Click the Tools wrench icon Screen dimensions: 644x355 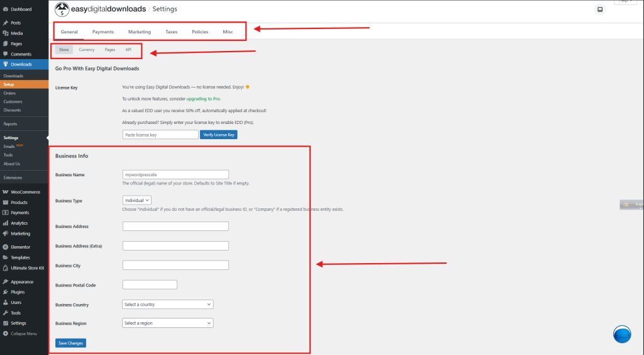5,313
